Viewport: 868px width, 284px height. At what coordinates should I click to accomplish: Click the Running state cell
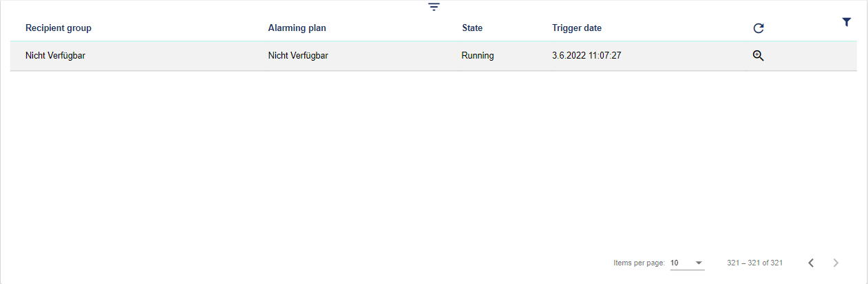click(478, 56)
